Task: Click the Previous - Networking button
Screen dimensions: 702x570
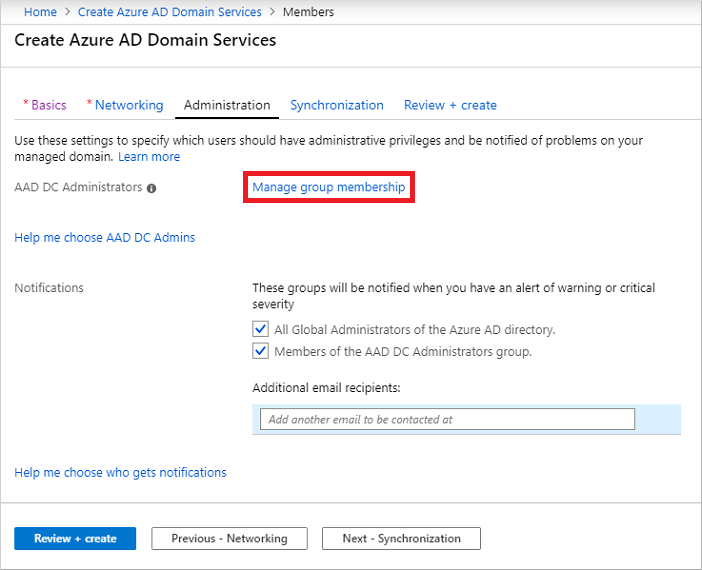Action: [x=229, y=538]
